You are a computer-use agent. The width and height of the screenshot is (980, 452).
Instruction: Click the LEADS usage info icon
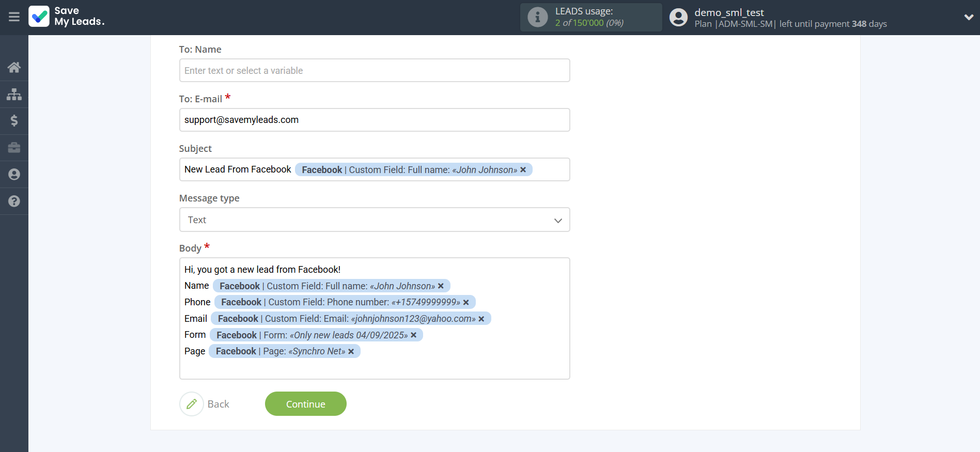[537, 17]
